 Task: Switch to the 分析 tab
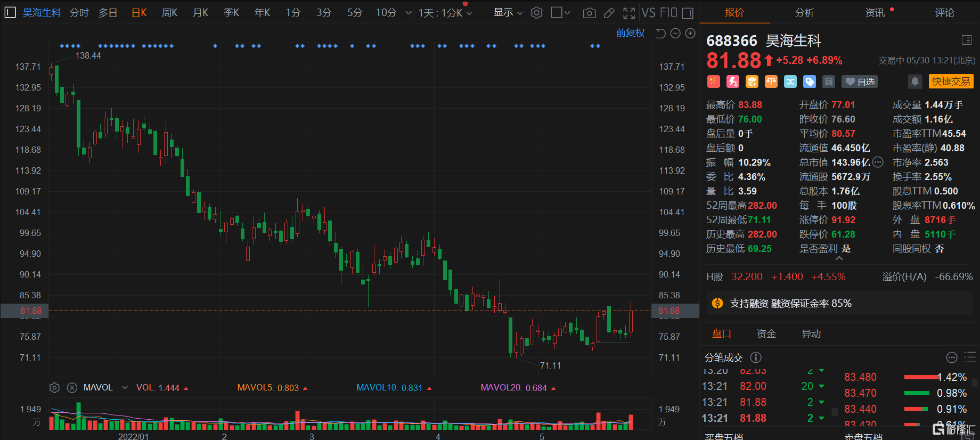pyautogui.click(x=804, y=12)
